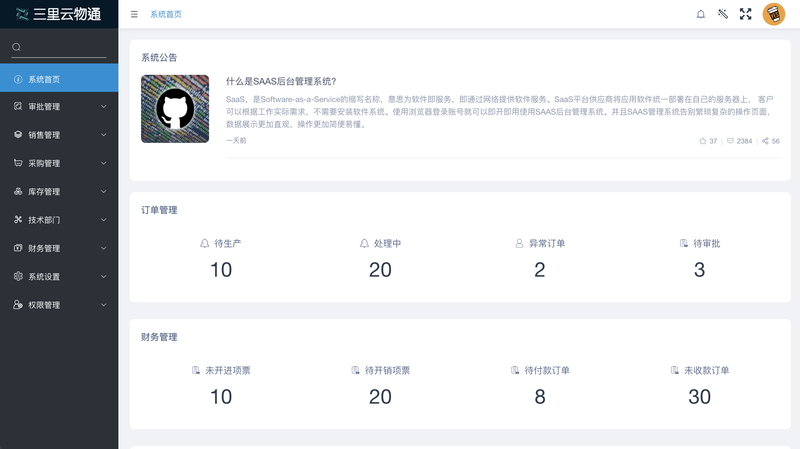Open notifications bell icon
This screenshot has height=449, width=800.
701,14
